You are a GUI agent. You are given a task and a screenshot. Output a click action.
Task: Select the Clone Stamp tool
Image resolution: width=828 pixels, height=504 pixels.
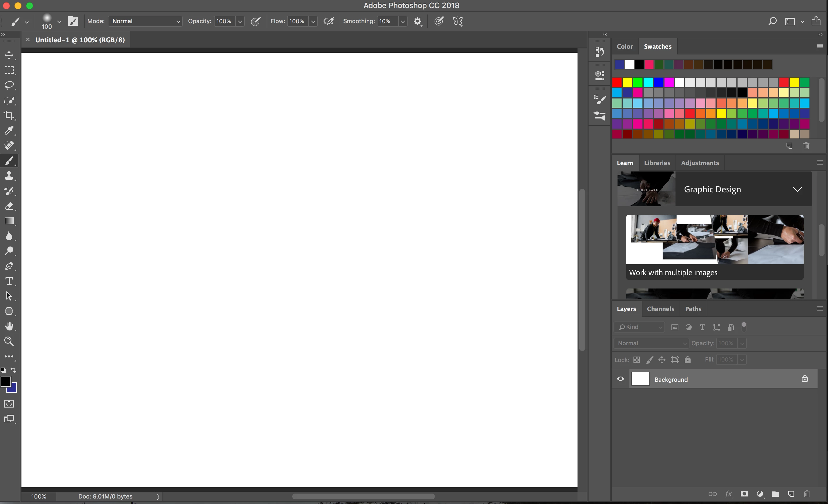coord(9,176)
